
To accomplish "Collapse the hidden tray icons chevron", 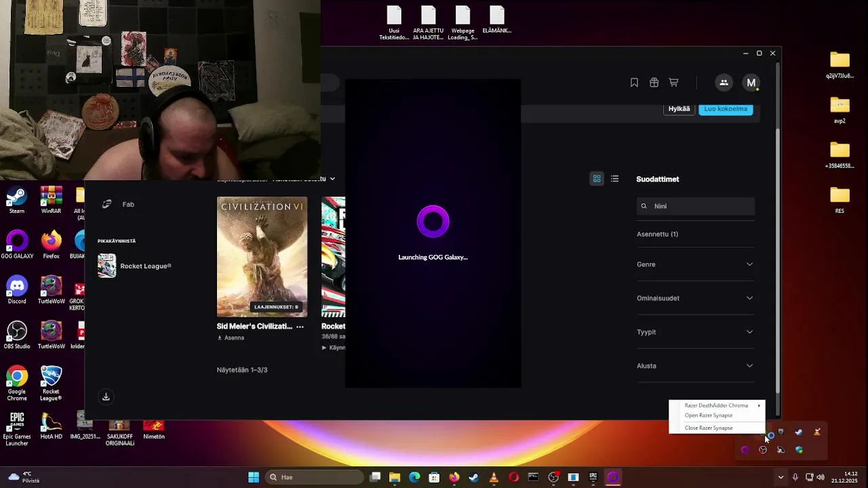I will click(781, 477).
